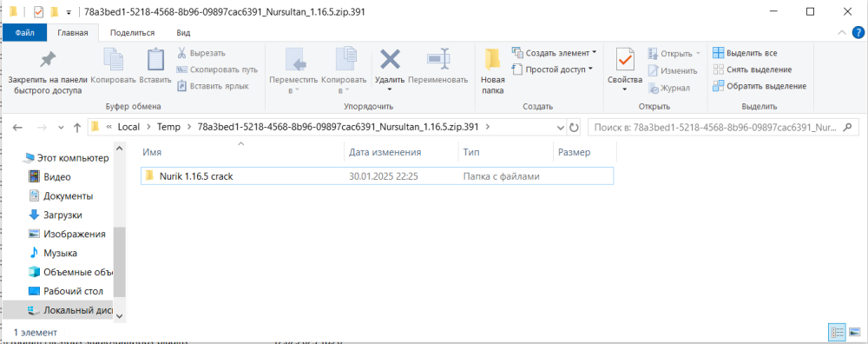The image size is (868, 344).
Task: Open Объемные объекты in navigation pane
Action: (70, 272)
